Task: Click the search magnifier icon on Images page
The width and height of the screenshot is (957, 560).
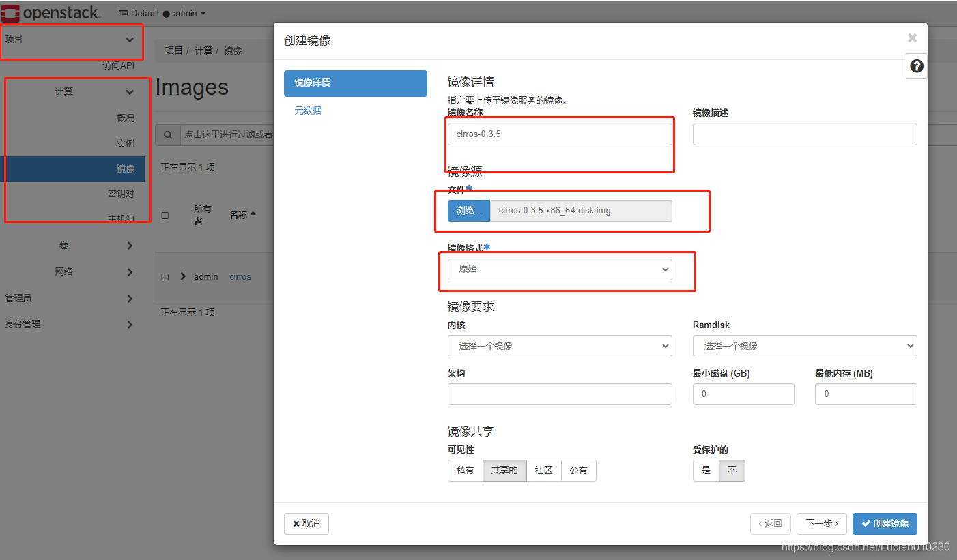Action: [x=167, y=134]
